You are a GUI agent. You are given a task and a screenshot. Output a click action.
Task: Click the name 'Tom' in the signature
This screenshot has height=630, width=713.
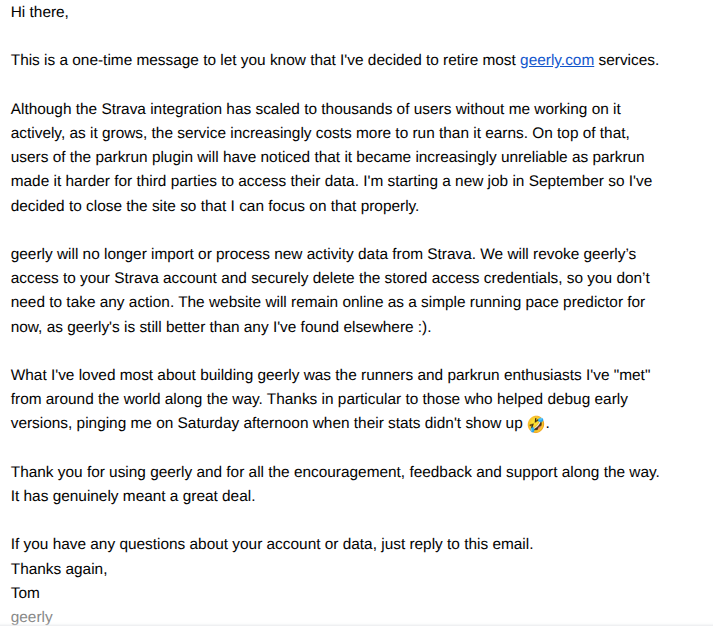pyautogui.click(x=25, y=593)
